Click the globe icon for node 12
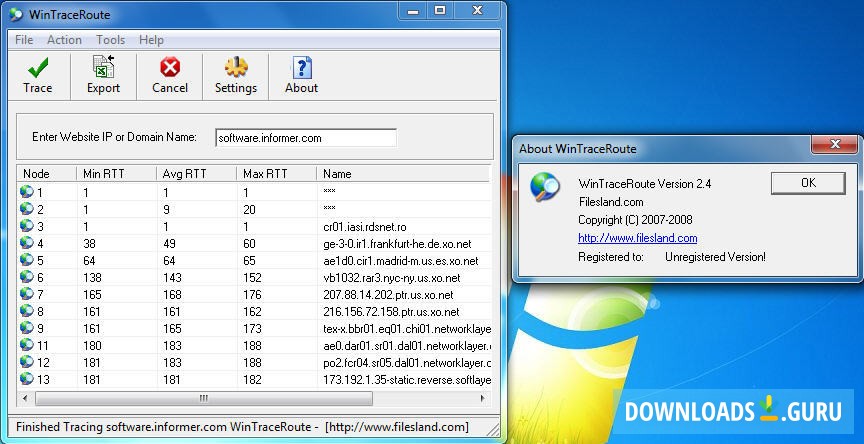Viewport: 864px width, 444px height. tap(26, 362)
